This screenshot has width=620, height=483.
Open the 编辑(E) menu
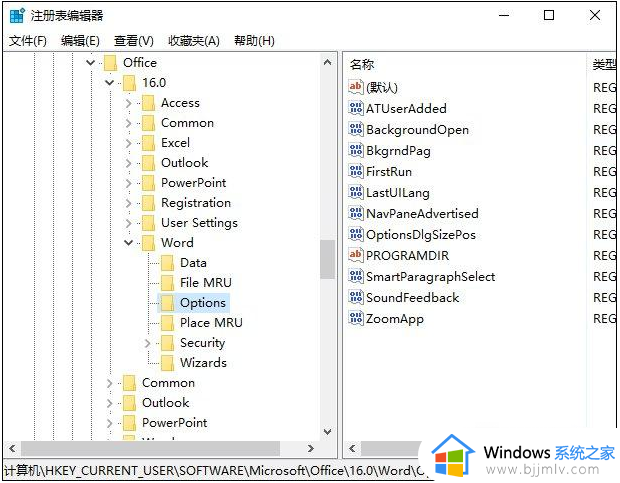(80, 40)
